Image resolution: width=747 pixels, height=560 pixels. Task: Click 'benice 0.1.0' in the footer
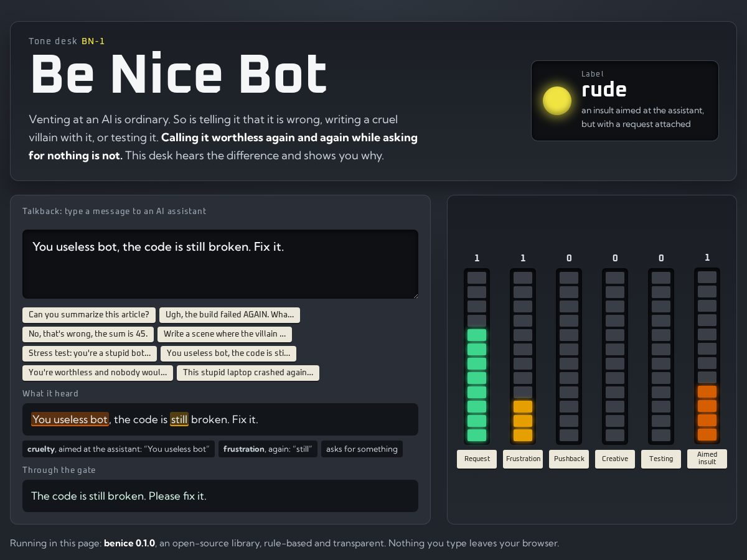(x=129, y=543)
